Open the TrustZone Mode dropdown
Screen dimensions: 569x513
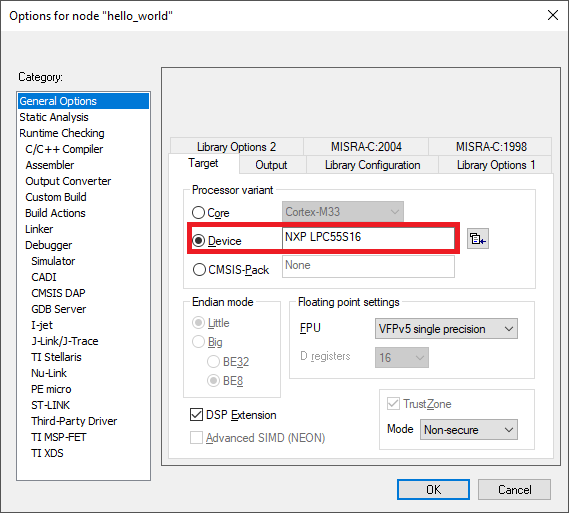coord(469,430)
